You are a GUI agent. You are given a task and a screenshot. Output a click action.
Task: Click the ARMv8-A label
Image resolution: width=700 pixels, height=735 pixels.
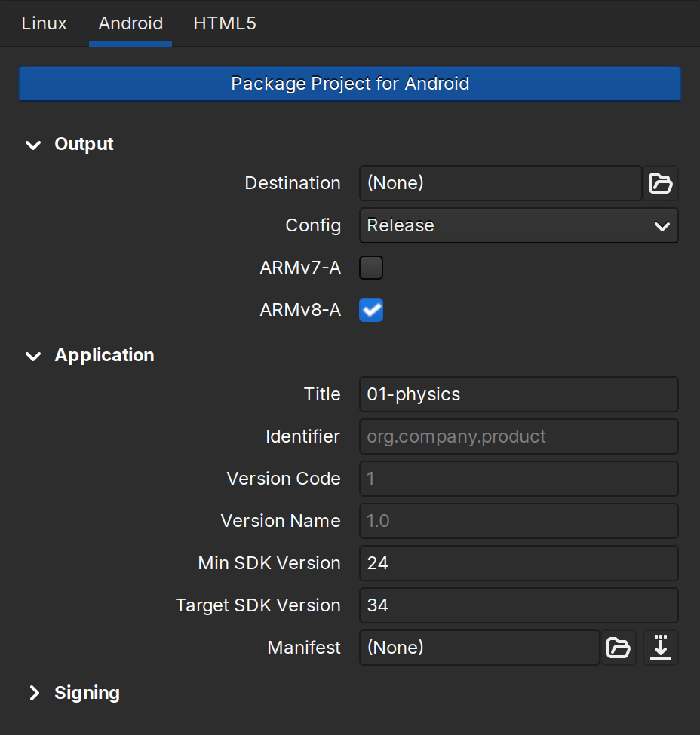click(300, 310)
